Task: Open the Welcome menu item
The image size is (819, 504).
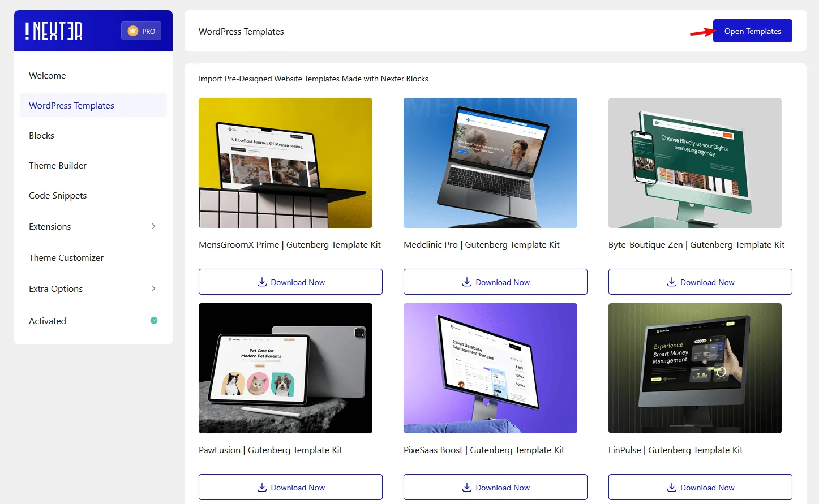Action: pyautogui.click(x=48, y=76)
